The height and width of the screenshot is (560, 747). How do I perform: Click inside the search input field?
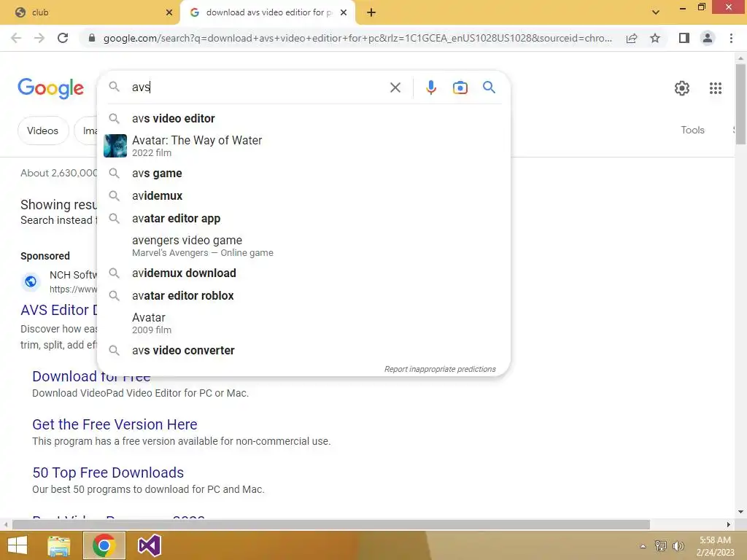258,87
